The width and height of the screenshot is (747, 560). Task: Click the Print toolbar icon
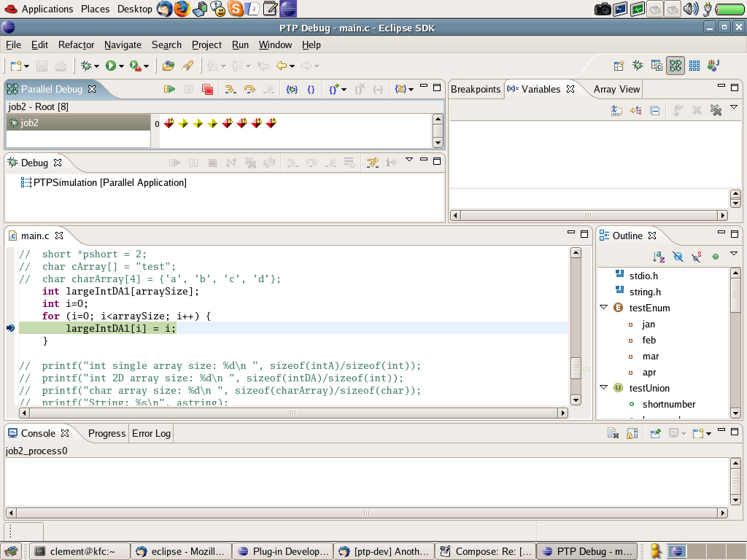[61, 66]
